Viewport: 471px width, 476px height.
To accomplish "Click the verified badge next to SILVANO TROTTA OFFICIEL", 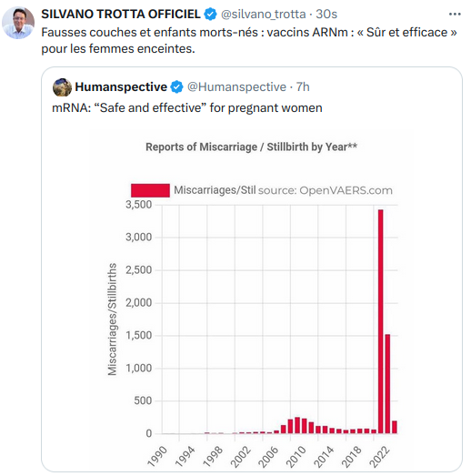I will (210, 15).
